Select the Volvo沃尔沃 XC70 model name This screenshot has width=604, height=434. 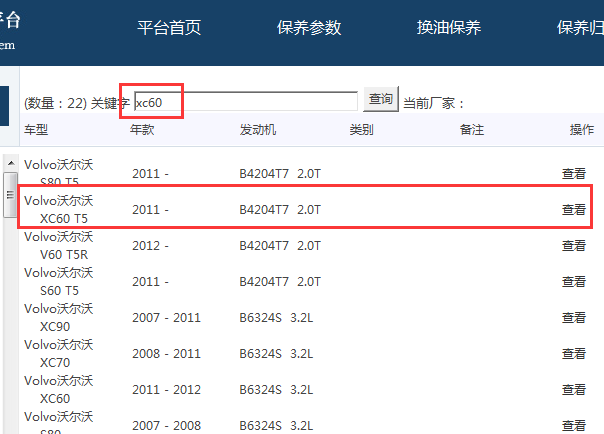(x=59, y=354)
